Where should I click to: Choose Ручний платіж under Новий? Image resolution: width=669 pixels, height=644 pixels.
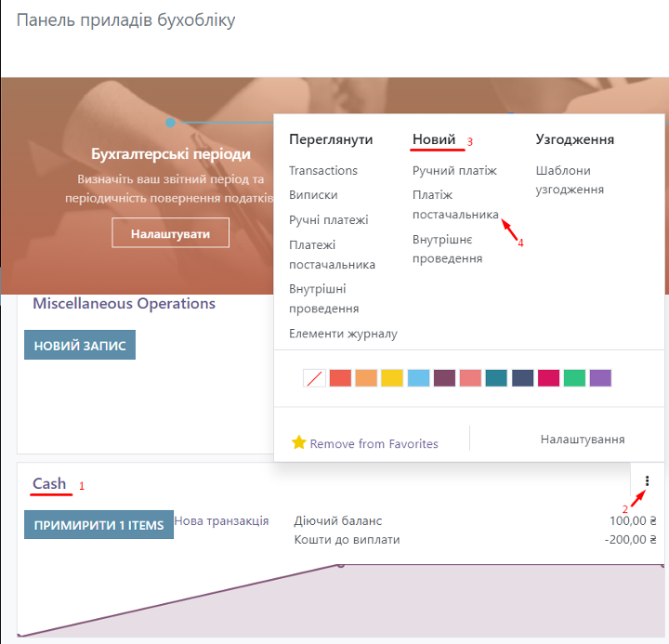[x=454, y=171]
